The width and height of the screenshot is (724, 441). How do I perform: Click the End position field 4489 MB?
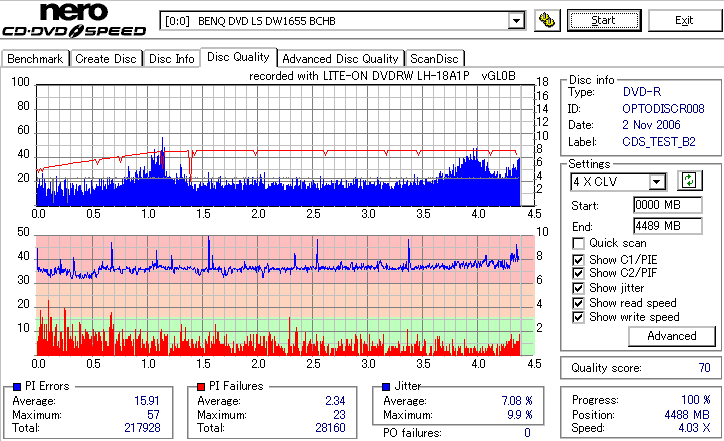click(668, 226)
